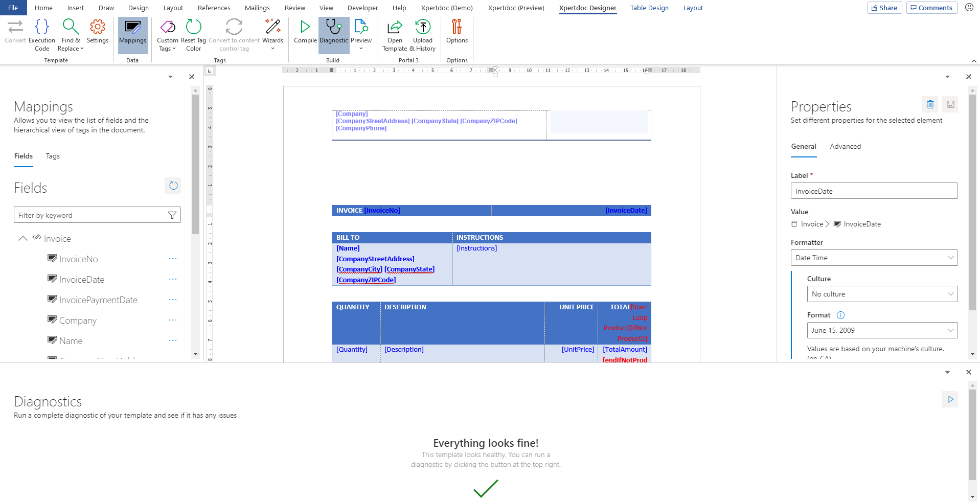The image size is (980, 502).
Task: Open more options for InvoiceDate field
Action: coord(173,279)
